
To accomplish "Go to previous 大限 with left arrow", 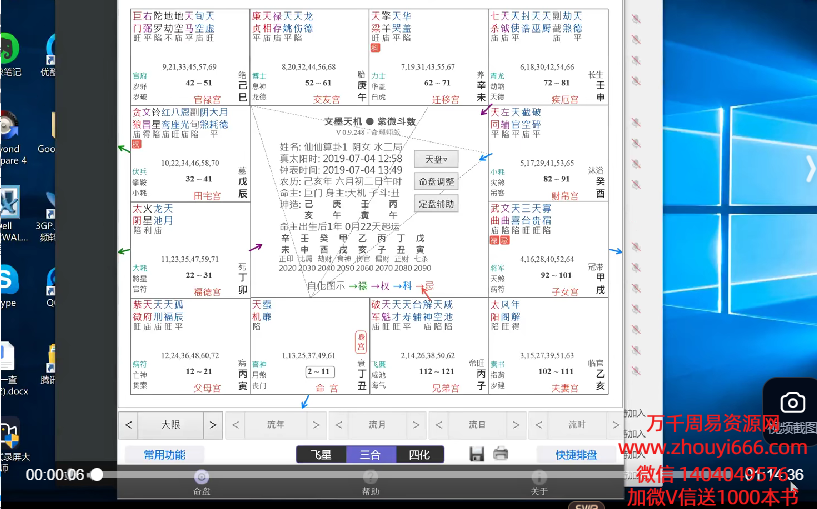I will click(x=129, y=425).
